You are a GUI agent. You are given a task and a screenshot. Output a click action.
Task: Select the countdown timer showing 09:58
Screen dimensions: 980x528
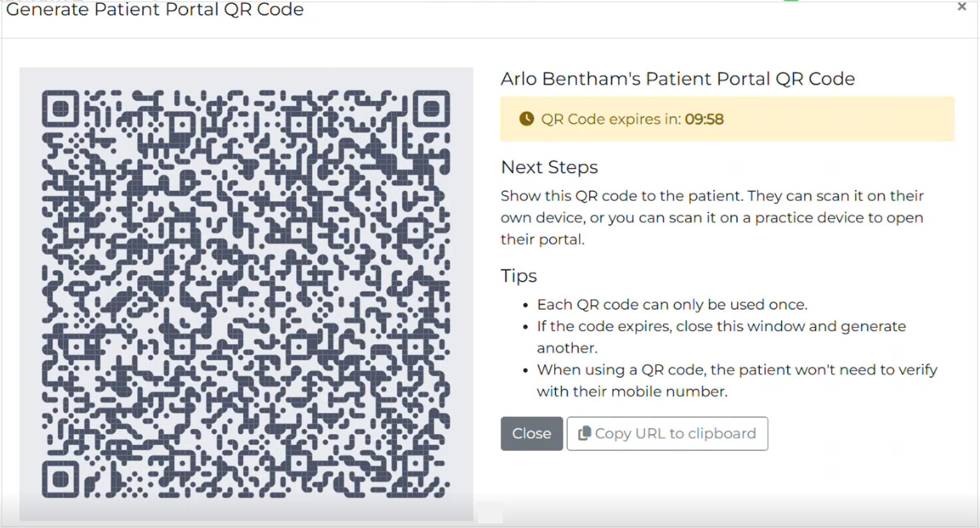coord(704,119)
